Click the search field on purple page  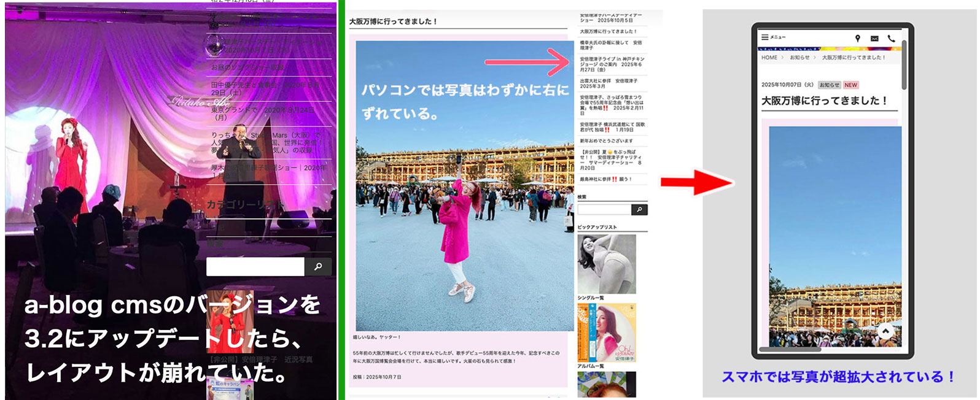(255, 267)
